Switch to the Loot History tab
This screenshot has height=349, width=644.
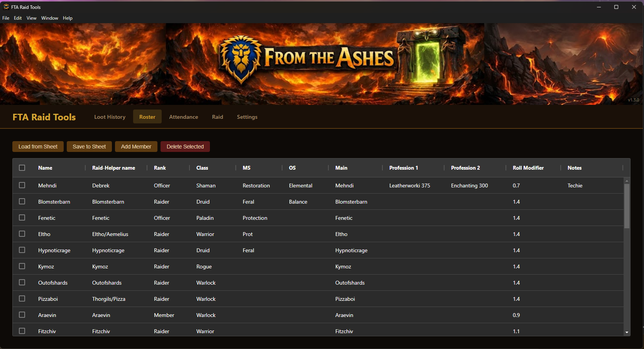(x=110, y=117)
